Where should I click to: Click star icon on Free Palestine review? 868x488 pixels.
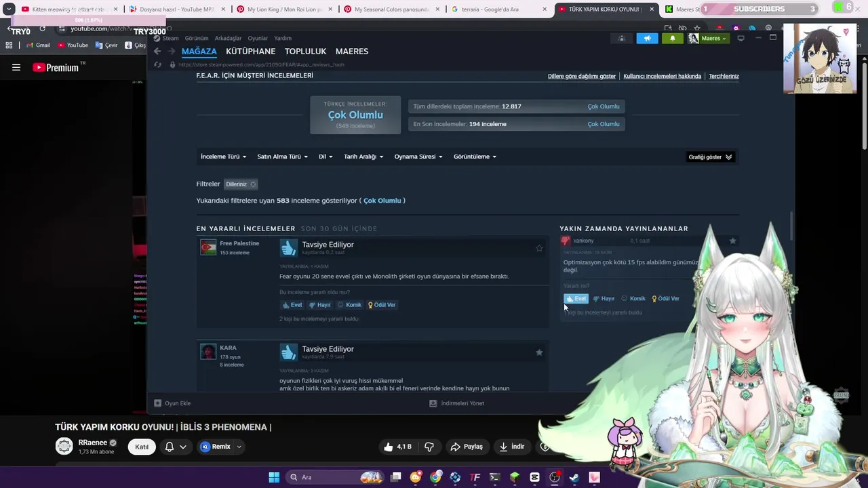pos(539,248)
